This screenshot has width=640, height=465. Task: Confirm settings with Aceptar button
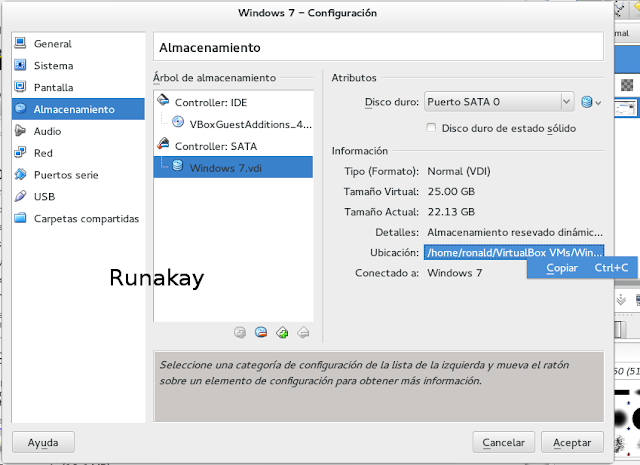click(572, 443)
